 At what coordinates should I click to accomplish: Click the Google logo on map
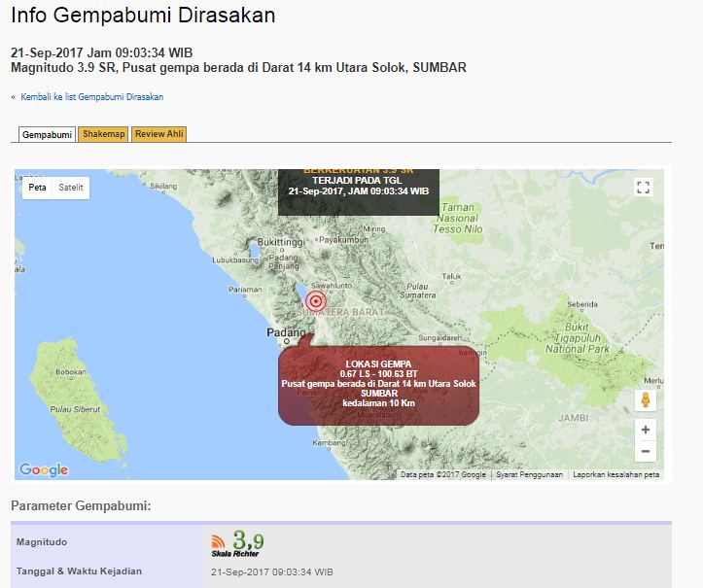(44, 469)
